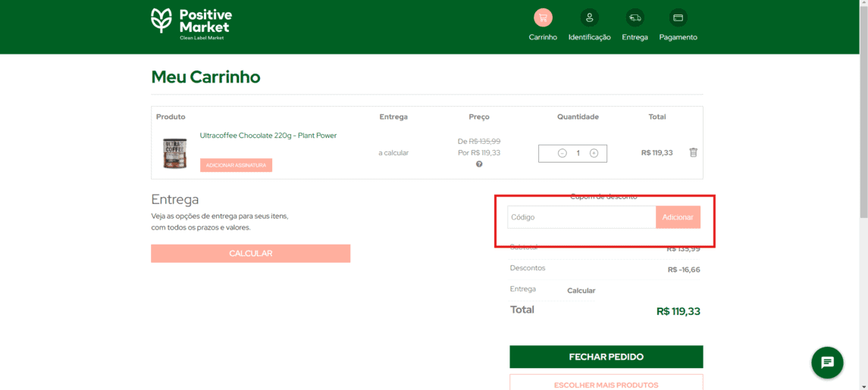Select the Carrinho cart step icon
Image resolution: width=868 pixels, height=390 pixels.
(x=543, y=17)
